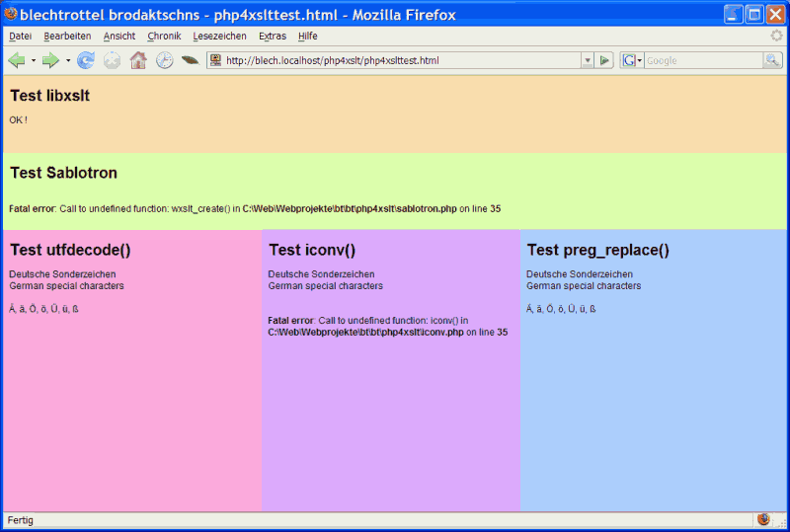Click the iconv() fatal error message
Viewport: 790px width, 532px height.
pyautogui.click(x=388, y=326)
